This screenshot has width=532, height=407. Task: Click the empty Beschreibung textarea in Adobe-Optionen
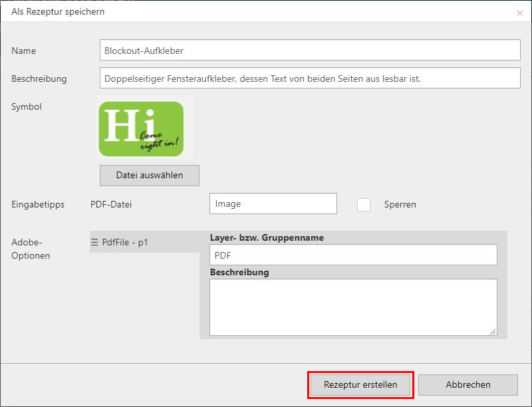click(x=353, y=307)
